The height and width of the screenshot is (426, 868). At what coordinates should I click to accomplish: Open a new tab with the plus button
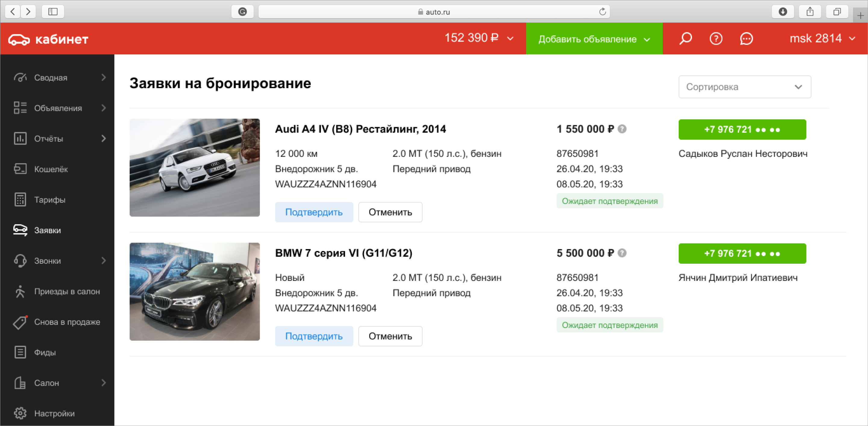(860, 15)
